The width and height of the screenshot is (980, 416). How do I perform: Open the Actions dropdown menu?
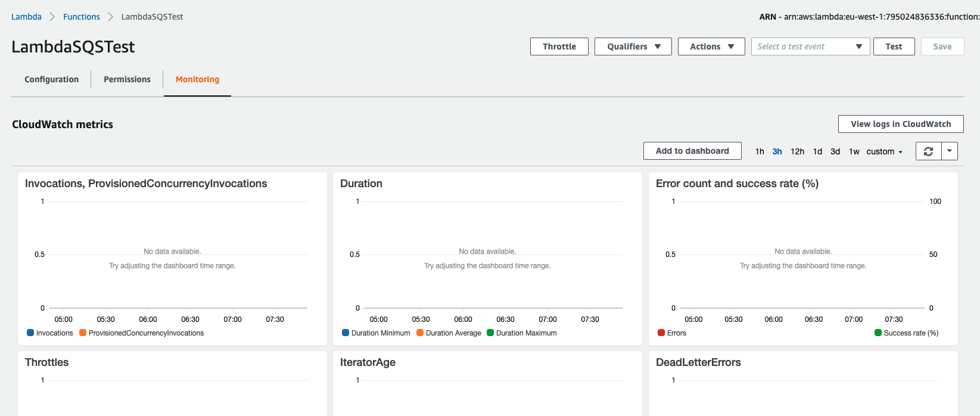pyautogui.click(x=711, y=46)
